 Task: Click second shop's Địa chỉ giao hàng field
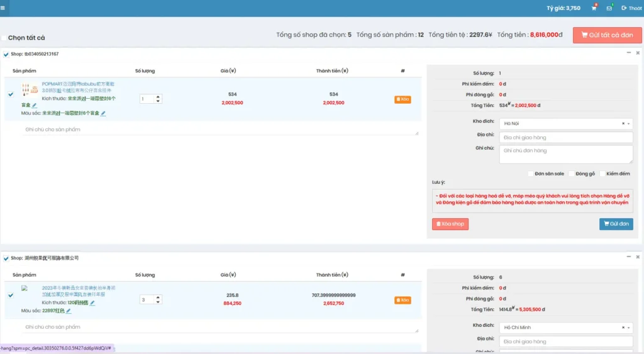[x=566, y=341]
